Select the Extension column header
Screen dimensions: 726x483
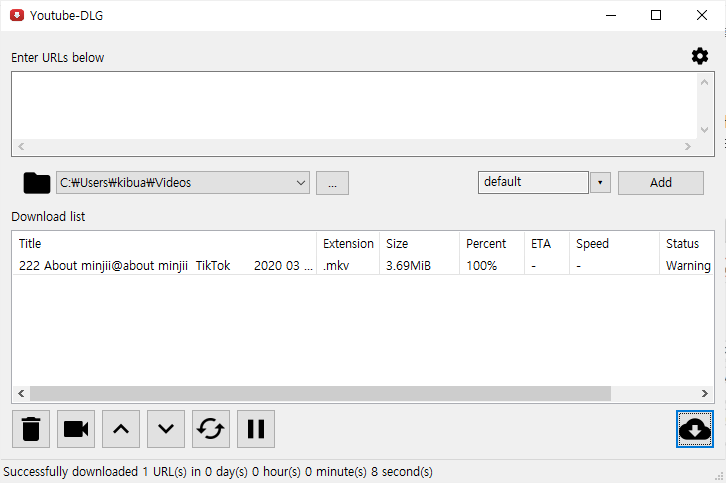(348, 244)
